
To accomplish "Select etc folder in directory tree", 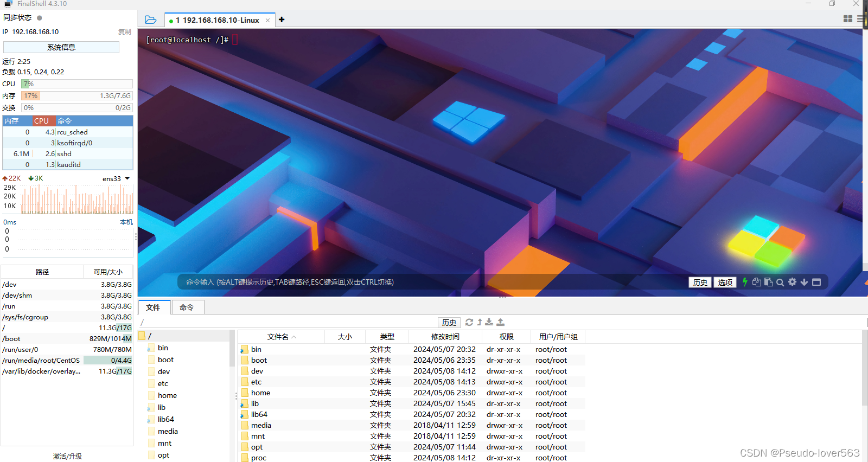I will click(x=163, y=384).
